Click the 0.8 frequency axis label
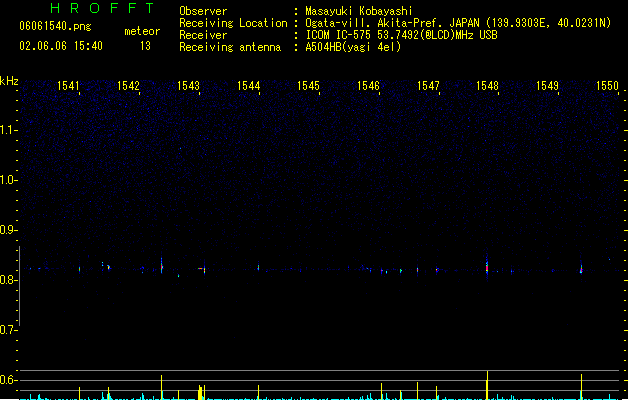 (x=8, y=280)
